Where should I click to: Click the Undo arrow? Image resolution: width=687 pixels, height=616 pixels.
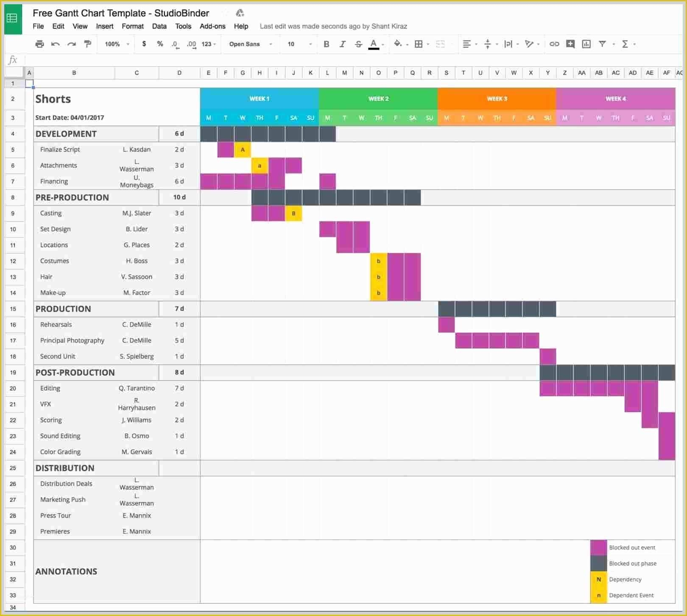coord(55,44)
